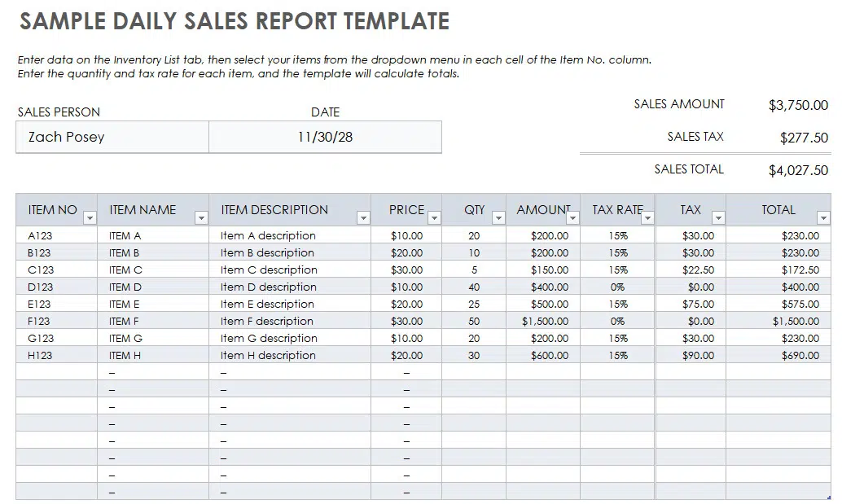Open the AMOUNT column filter icon

pos(573,218)
